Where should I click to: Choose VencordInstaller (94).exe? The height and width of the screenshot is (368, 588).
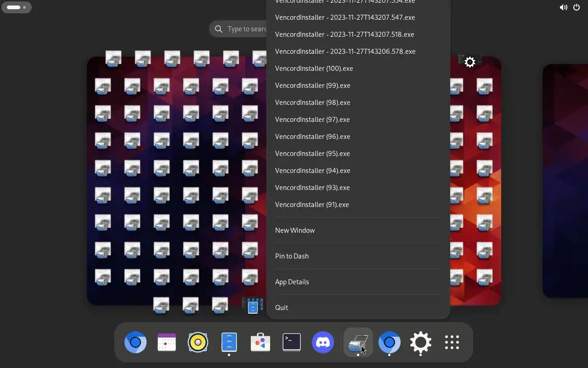tap(358, 171)
